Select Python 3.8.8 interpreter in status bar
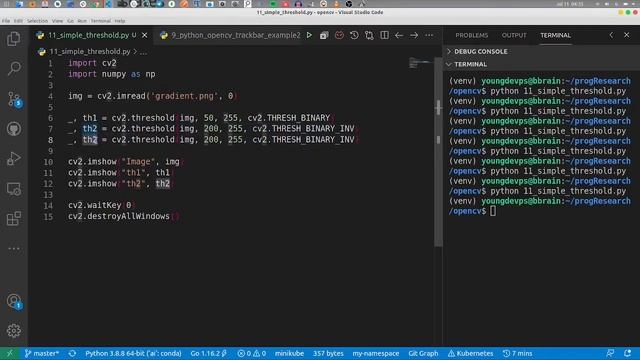The height and width of the screenshot is (360, 640). coord(133,353)
